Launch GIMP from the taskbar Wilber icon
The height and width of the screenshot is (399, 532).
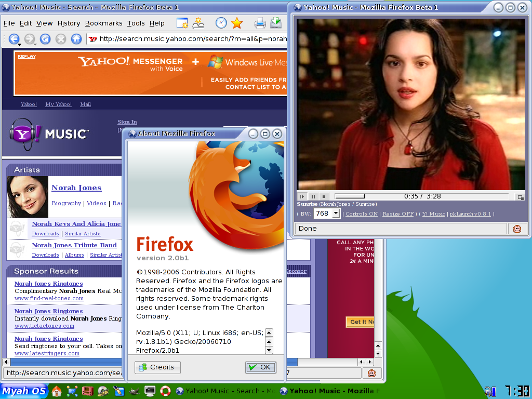135,391
